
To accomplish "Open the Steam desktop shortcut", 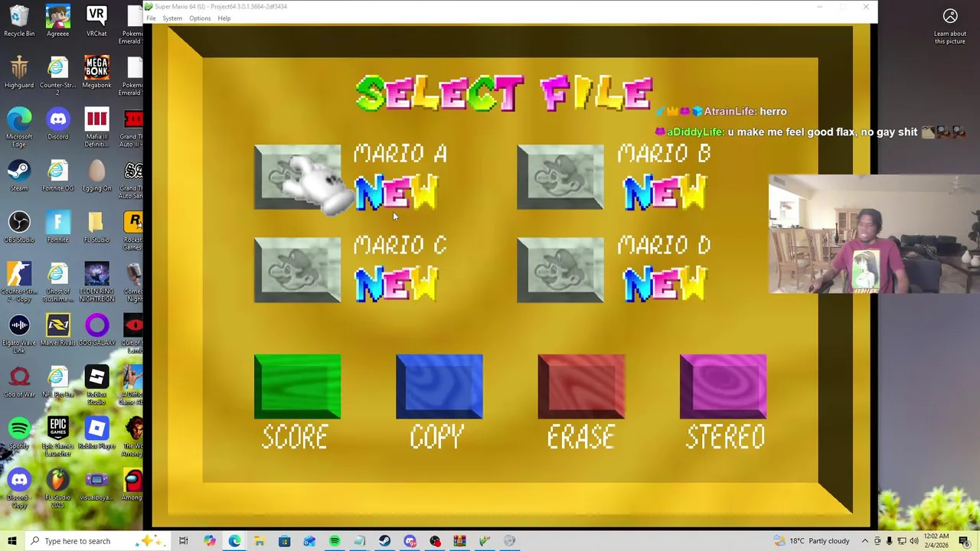I will 19,175.
